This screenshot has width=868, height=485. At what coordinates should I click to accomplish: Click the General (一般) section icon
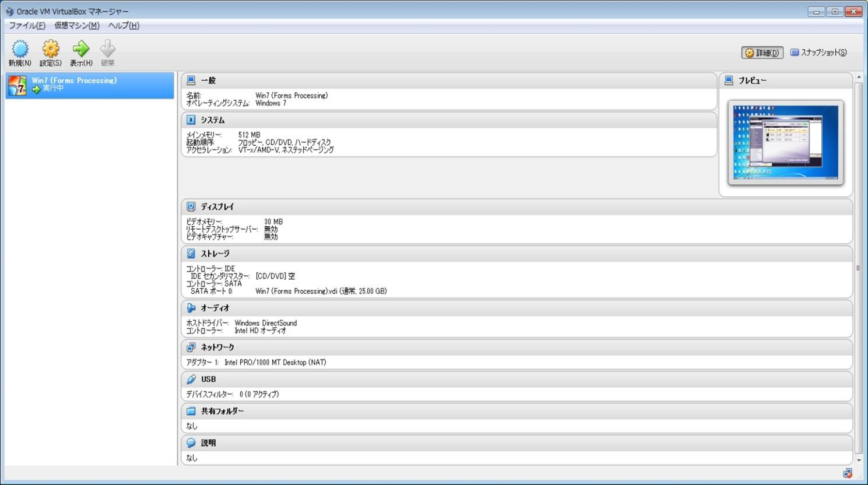tap(191, 80)
